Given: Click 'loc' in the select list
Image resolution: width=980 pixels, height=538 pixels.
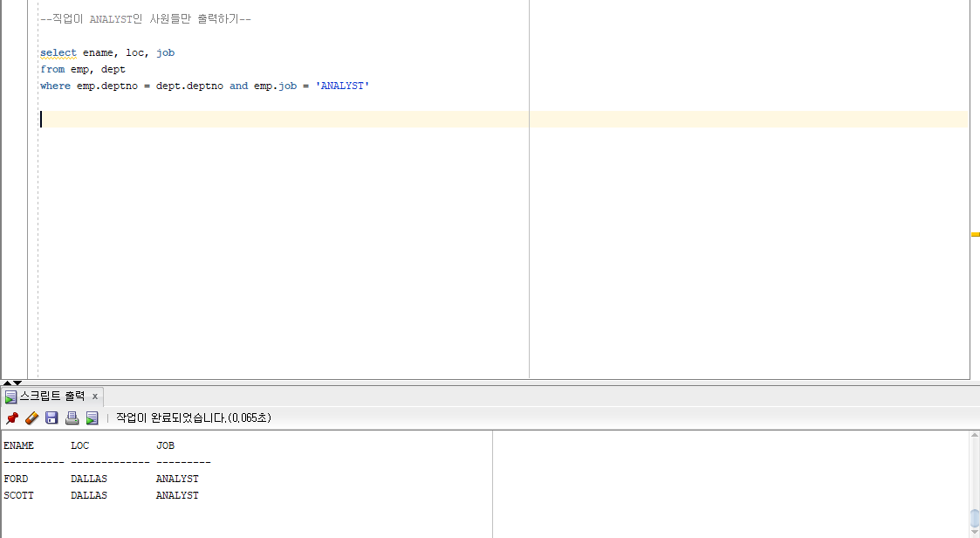Looking at the screenshot, I should pyautogui.click(x=137, y=52).
